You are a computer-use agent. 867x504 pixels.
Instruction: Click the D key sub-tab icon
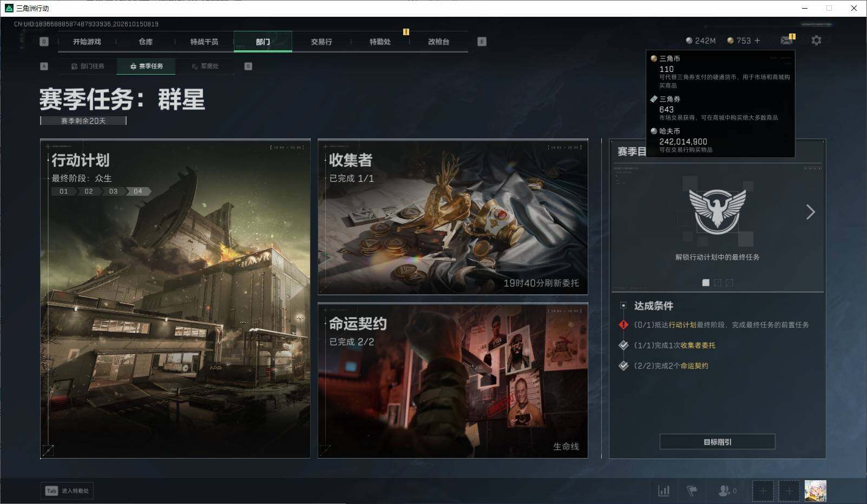(x=248, y=67)
